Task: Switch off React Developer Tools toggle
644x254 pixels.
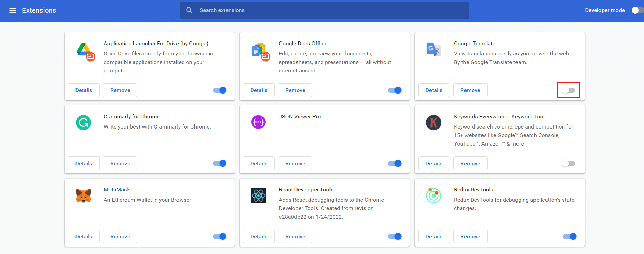Action: coord(395,236)
